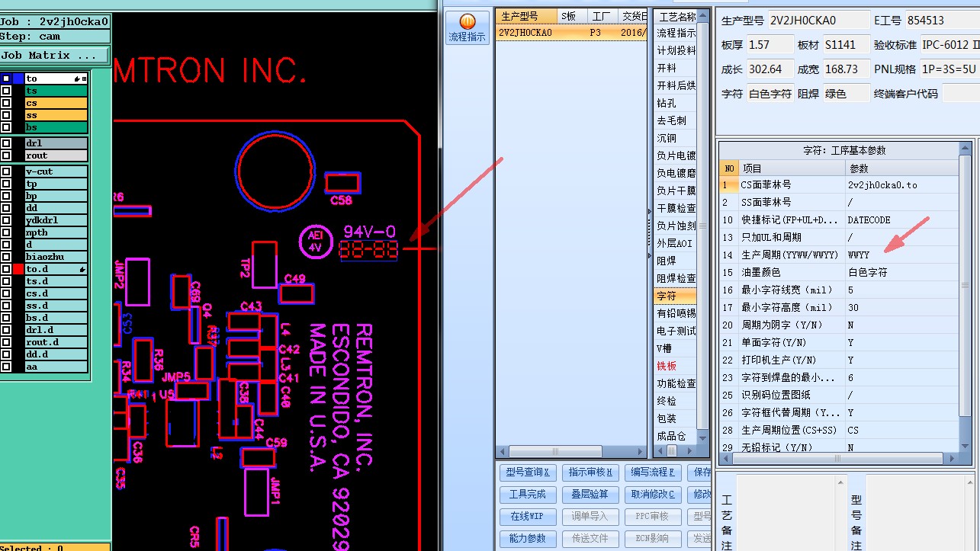Select the 'dd.d' layer row

[56, 354]
